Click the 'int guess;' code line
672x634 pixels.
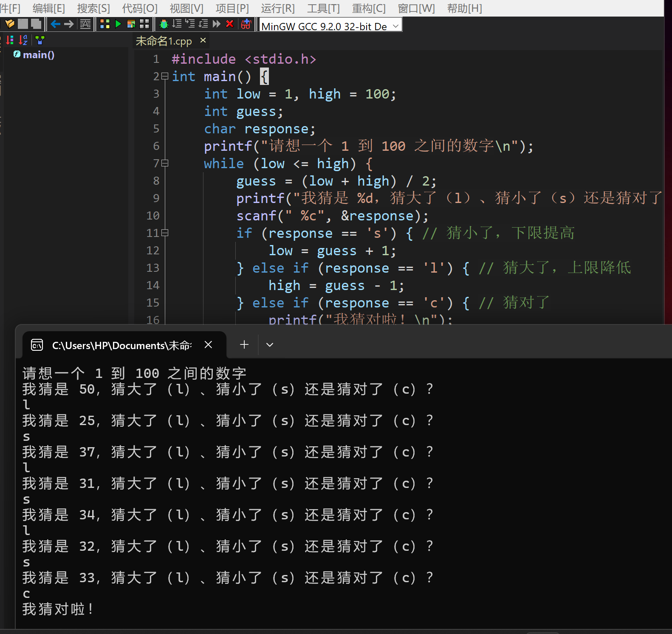tap(243, 112)
